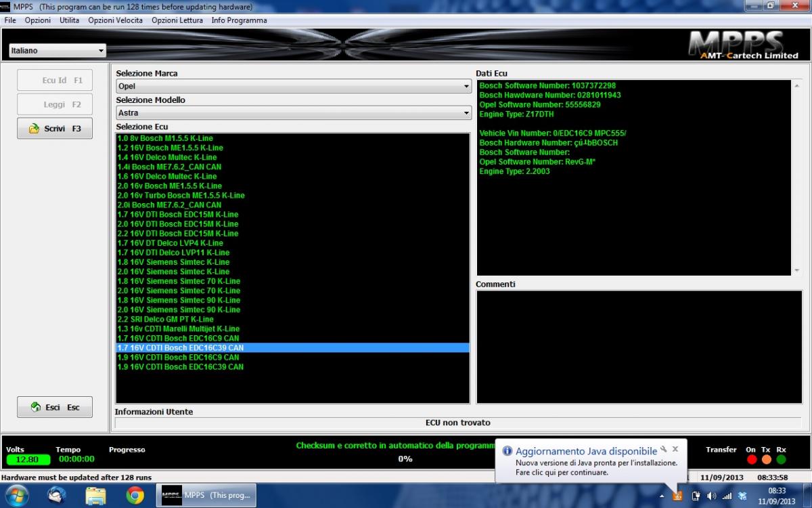Select 1.0 8v Bosch M1.5.5 K-Line
This screenshot has width=812, height=508.
pyautogui.click(x=293, y=138)
